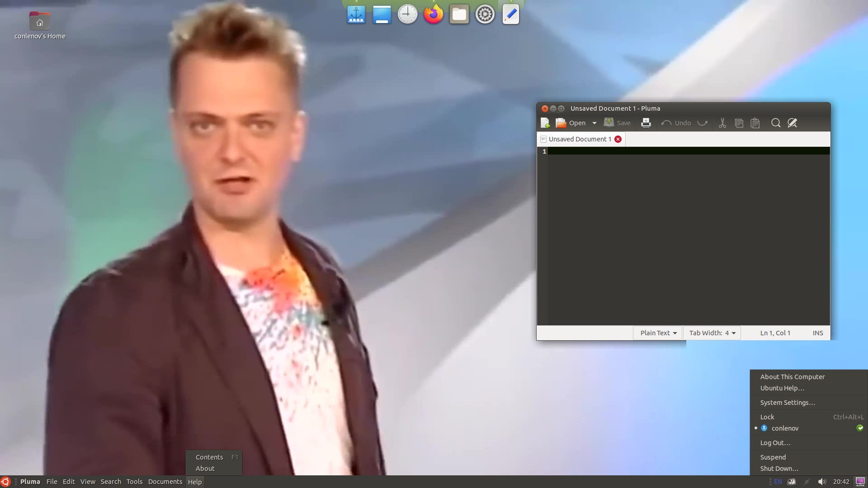Click the INS insert mode indicator
The height and width of the screenshot is (488, 868).
(x=817, y=333)
